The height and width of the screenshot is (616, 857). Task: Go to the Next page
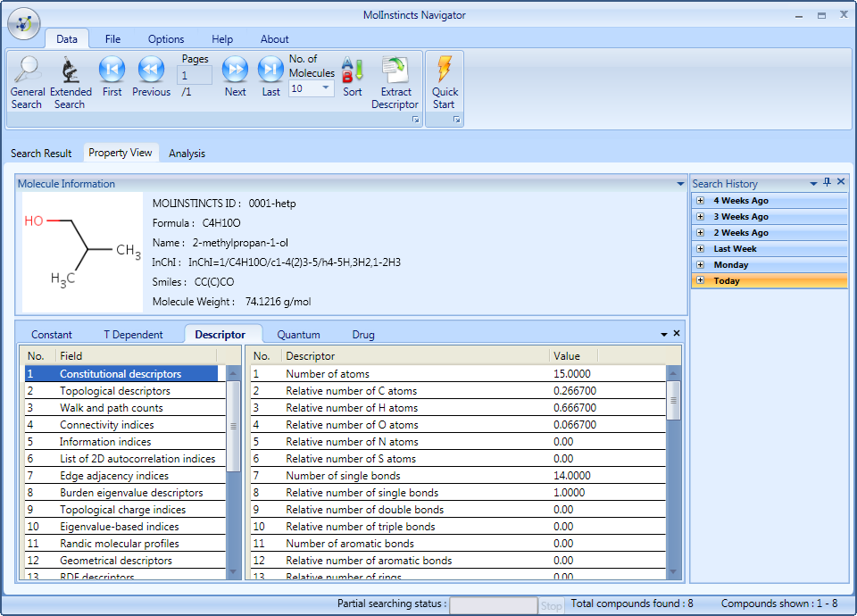(x=235, y=77)
